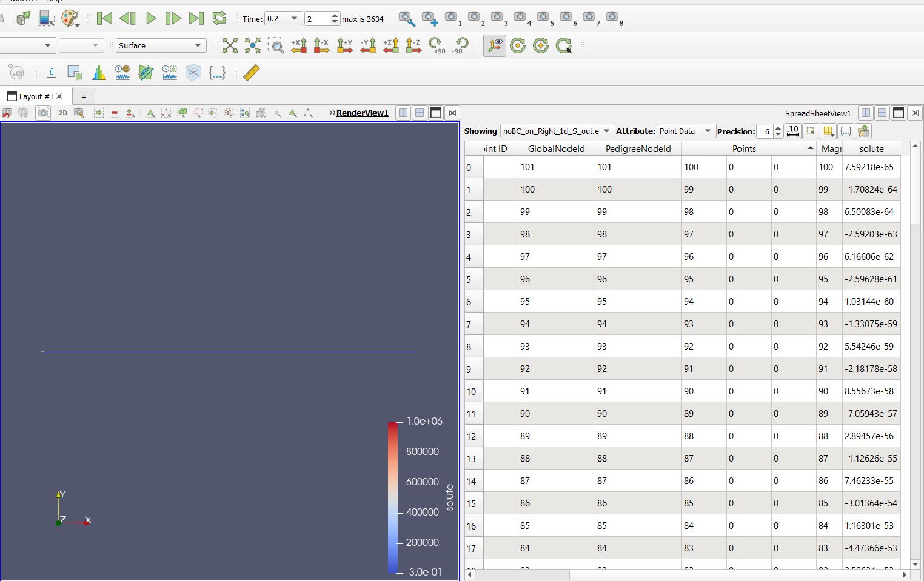The height and width of the screenshot is (581, 924).
Task: Add a new layout tab
Action: coord(84,96)
